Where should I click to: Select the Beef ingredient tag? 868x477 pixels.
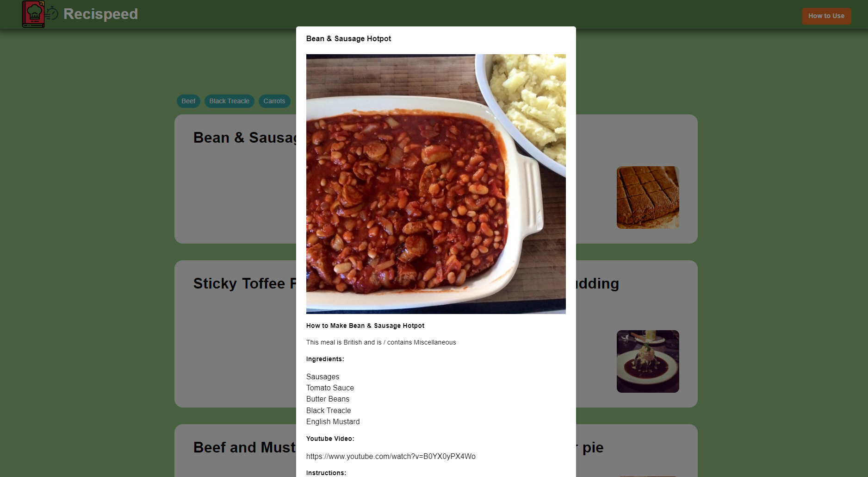pos(188,101)
